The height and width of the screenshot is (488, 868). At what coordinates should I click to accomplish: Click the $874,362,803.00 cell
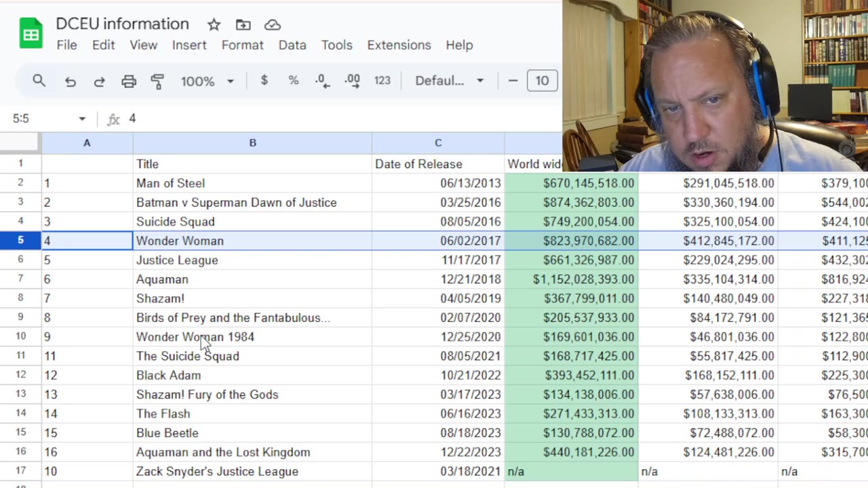point(572,203)
